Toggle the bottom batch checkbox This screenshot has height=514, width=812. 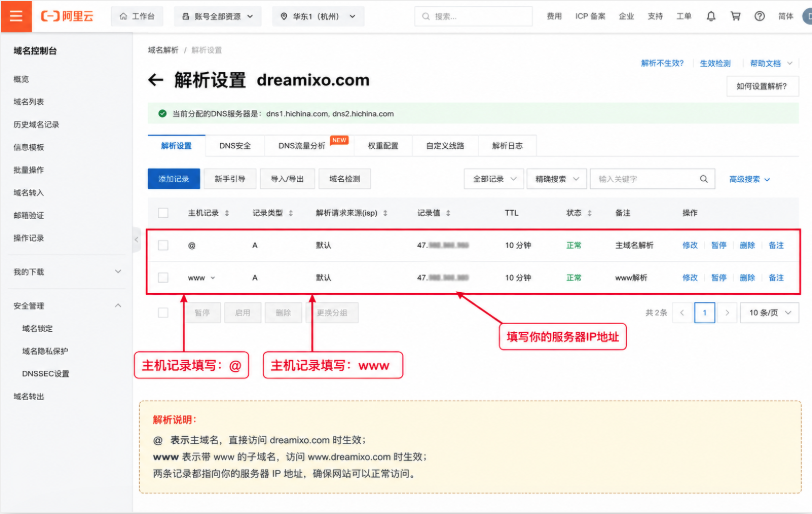163,313
